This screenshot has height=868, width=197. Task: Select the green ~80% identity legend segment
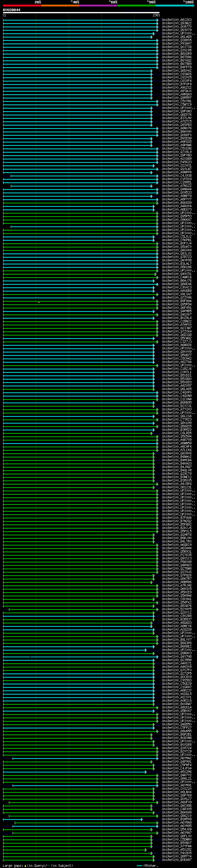coord(137,6)
